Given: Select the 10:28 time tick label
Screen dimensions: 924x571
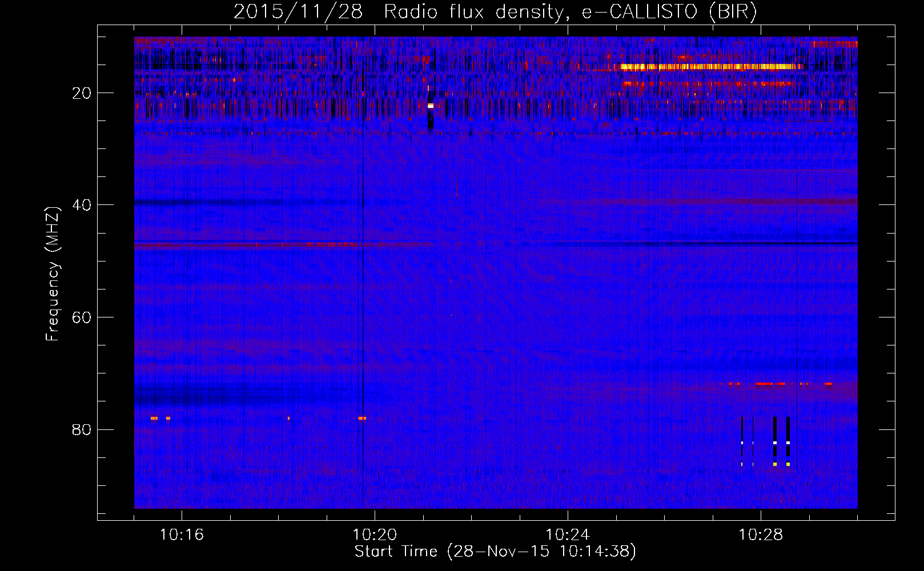Looking at the screenshot, I should click(x=761, y=535).
